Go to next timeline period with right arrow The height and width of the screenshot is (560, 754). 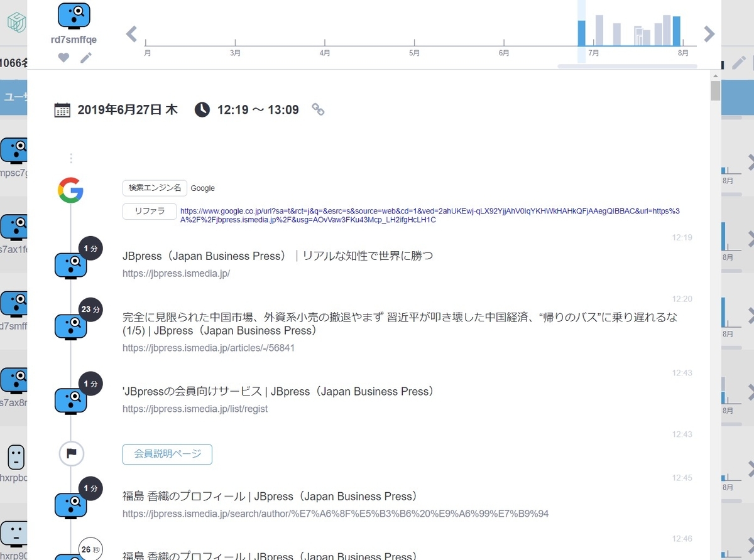pos(709,33)
